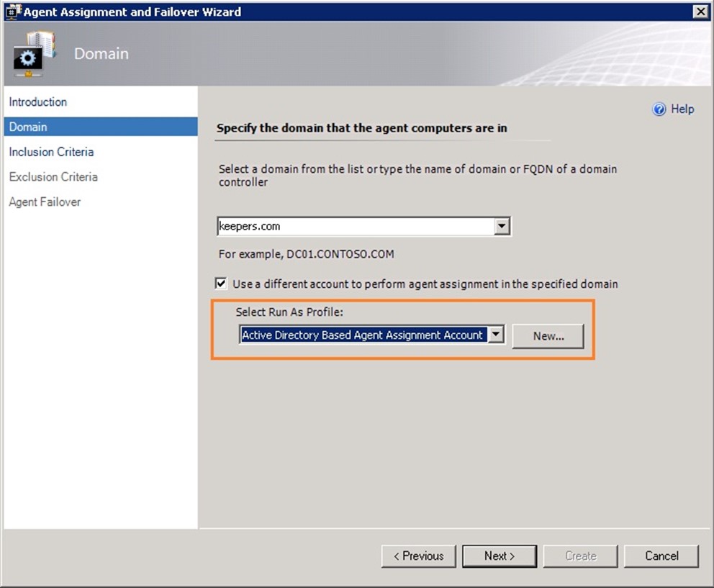Close the Agent Assignment wizard window
Viewport: 714px width, 588px height.
point(700,12)
